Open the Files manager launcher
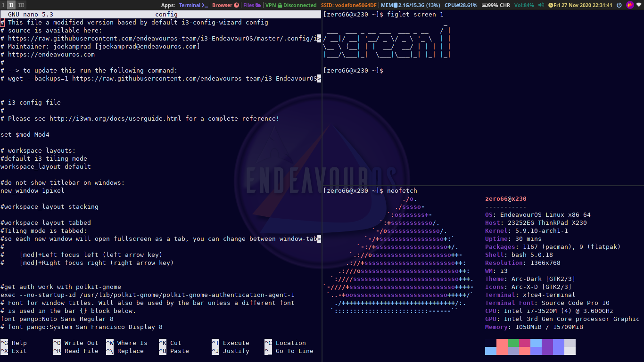Screen dimensions: 644x362 252,5
